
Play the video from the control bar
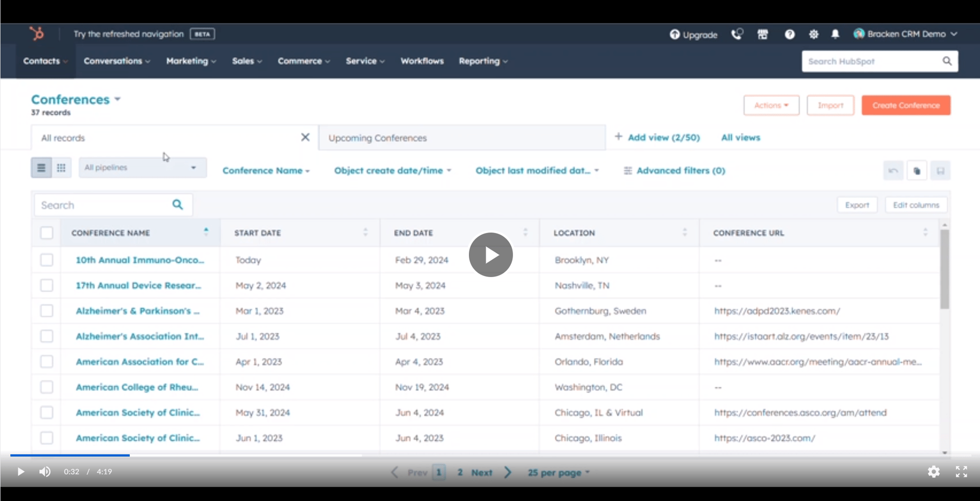21,472
